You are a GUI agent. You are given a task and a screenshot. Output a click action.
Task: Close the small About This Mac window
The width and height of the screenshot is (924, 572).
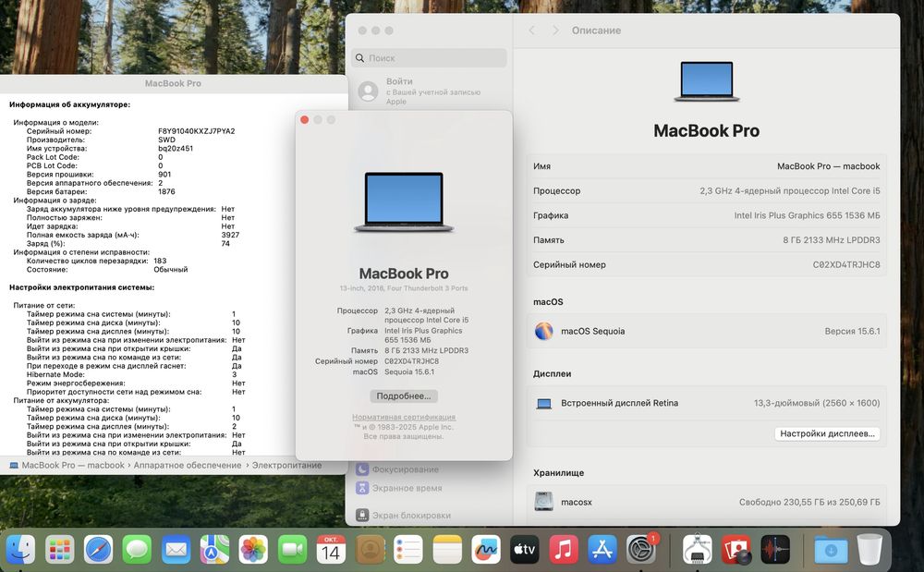tap(305, 119)
